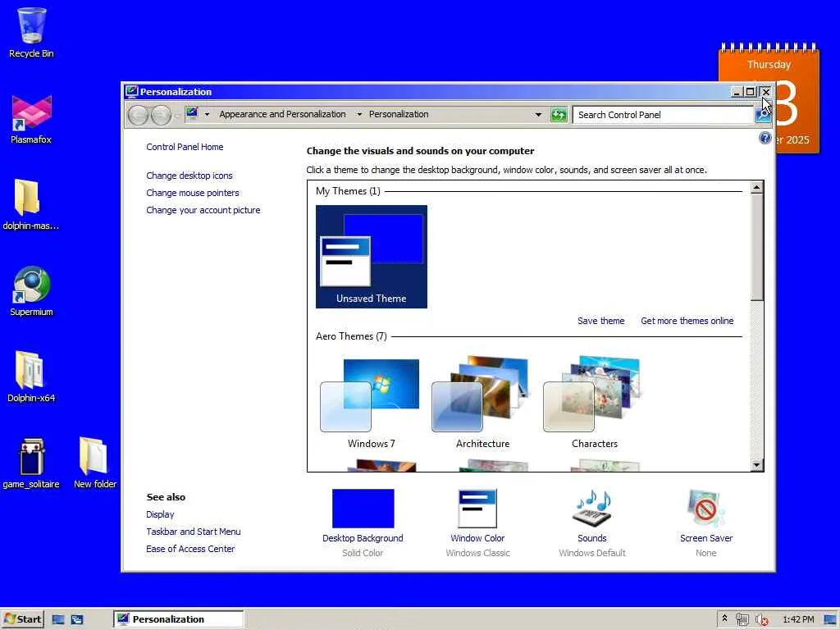The image size is (840, 630).
Task: Select the New folder desktop icon
Action: coord(95,463)
